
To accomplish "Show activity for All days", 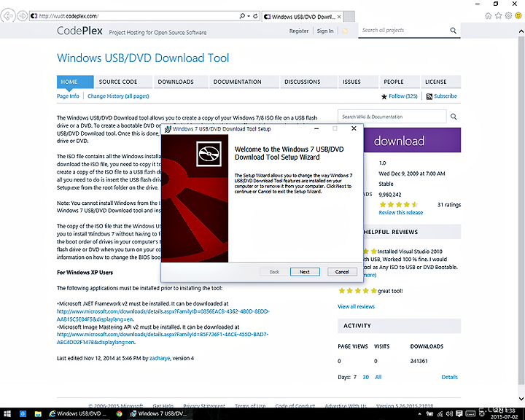I will 378,377.
